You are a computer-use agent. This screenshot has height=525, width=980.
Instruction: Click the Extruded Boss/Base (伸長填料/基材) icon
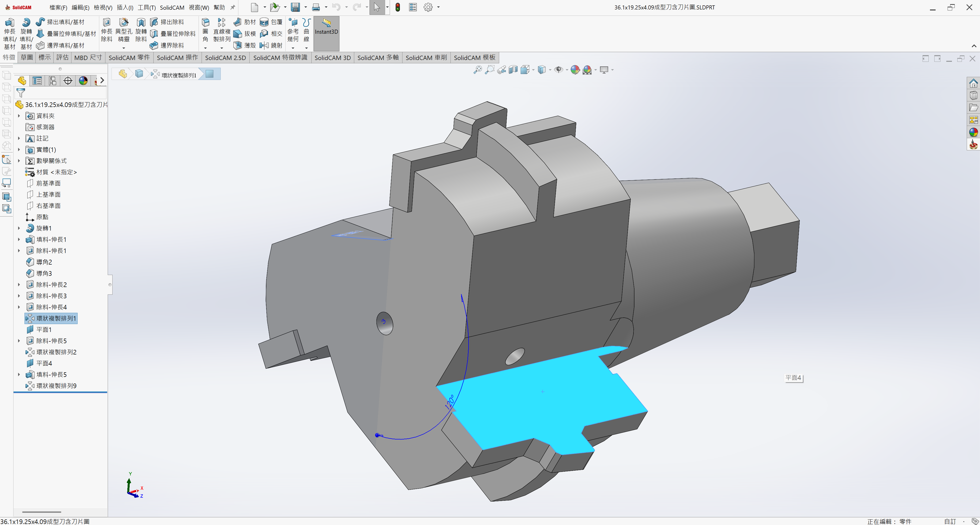tap(9, 33)
